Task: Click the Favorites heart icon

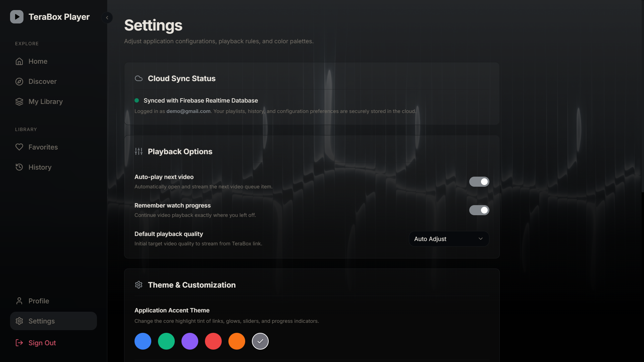Action: 19,147
